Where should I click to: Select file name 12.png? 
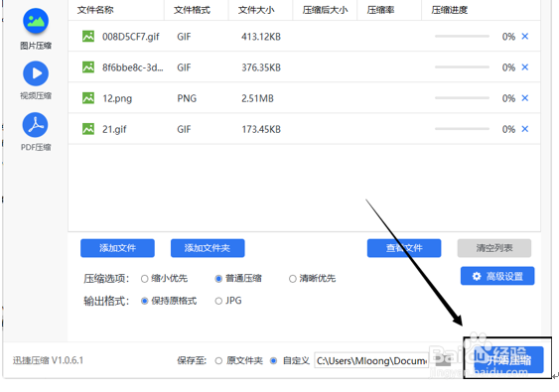tap(117, 98)
